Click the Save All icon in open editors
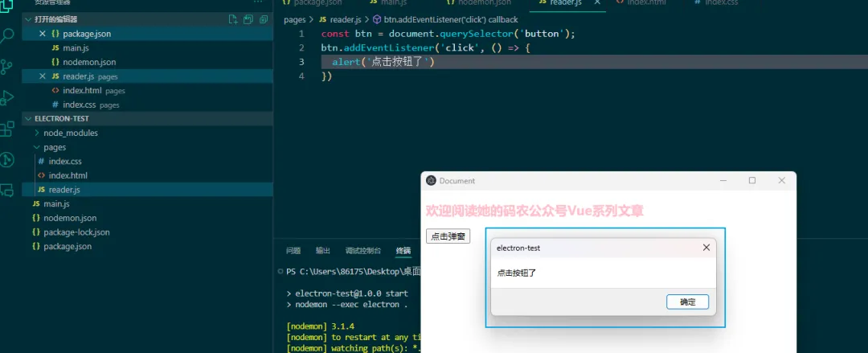The image size is (868, 353). (248, 19)
